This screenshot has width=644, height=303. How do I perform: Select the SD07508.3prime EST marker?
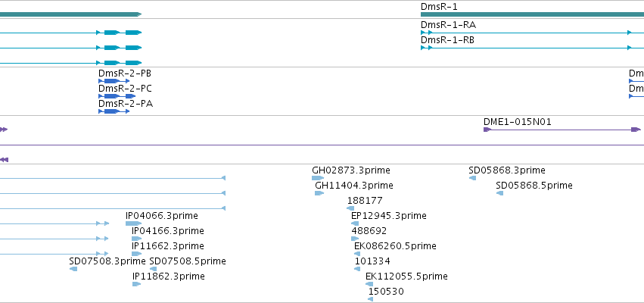point(73,269)
